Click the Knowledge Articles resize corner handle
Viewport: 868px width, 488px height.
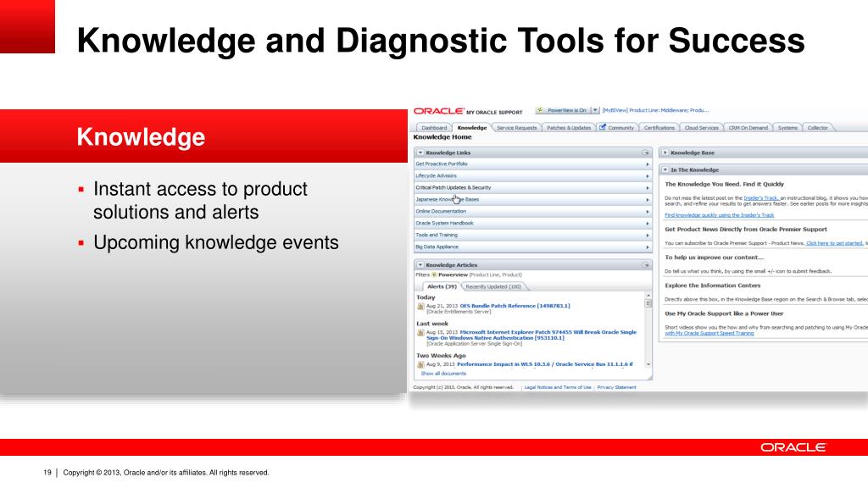click(x=650, y=377)
